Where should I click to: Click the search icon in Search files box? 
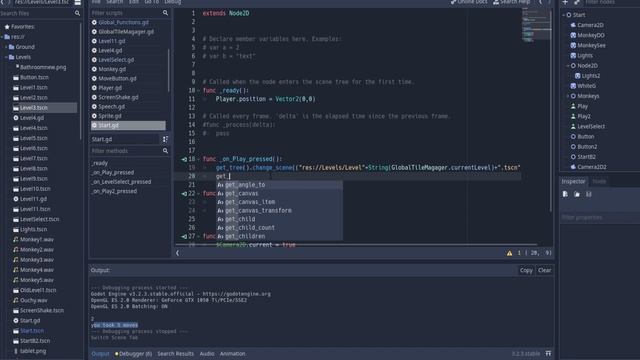point(77,13)
